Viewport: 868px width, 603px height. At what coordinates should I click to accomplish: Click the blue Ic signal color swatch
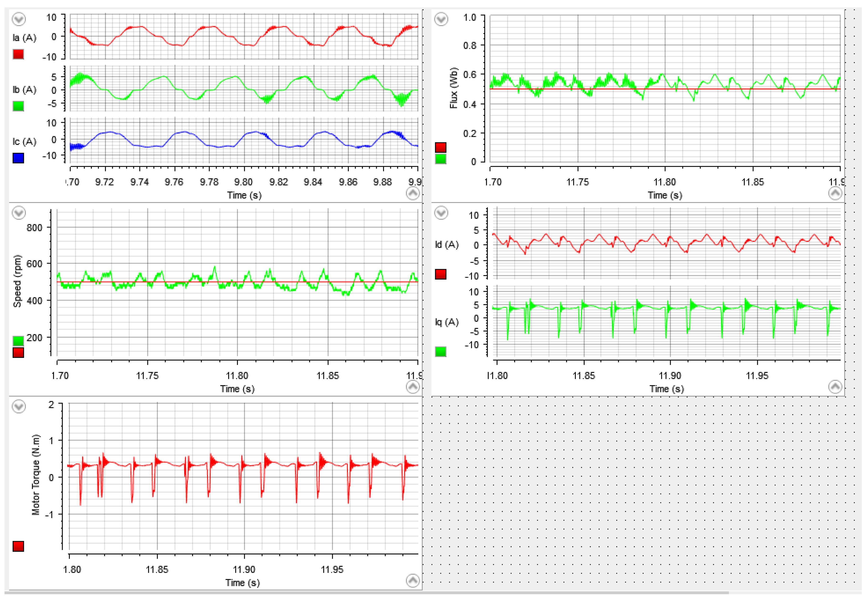click(x=18, y=158)
